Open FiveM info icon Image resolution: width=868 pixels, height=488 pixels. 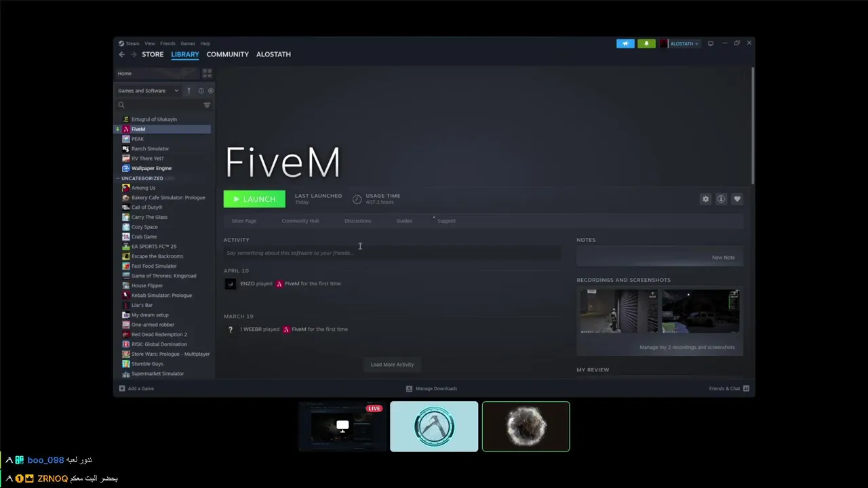pos(721,199)
